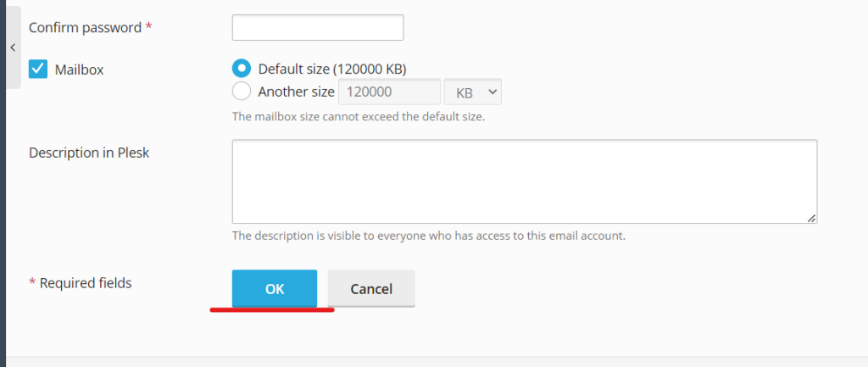Choose the Another size radio option

[242, 92]
